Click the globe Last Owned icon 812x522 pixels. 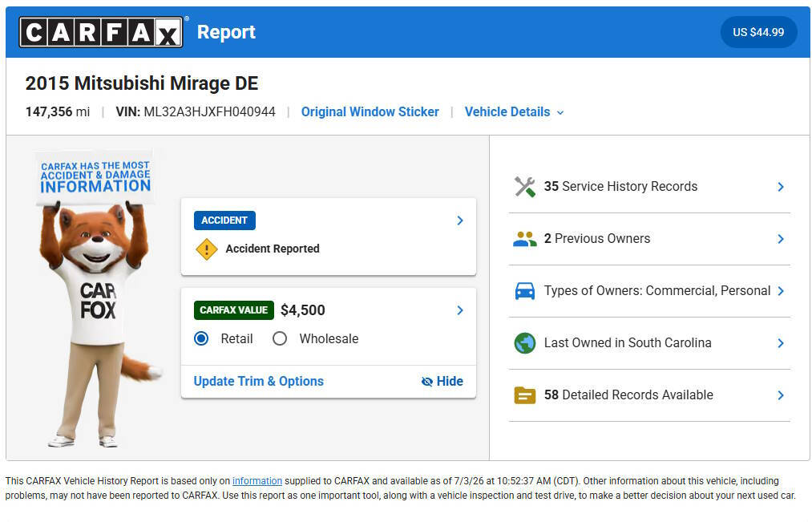point(524,343)
